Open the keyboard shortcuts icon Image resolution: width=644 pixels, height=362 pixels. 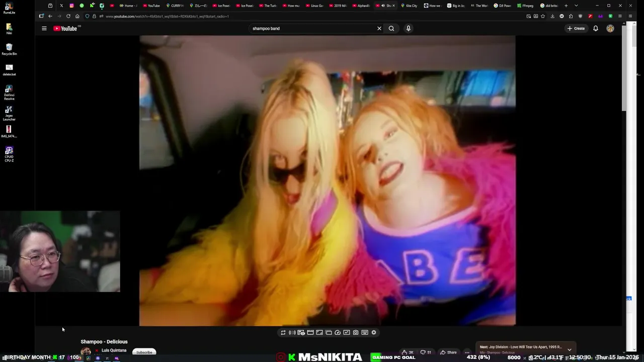coord(365,332)
